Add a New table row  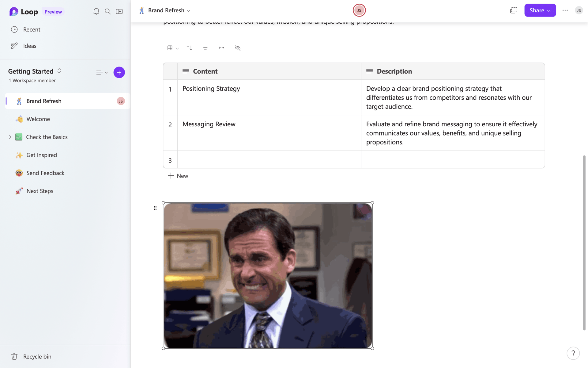coord(178,176)
